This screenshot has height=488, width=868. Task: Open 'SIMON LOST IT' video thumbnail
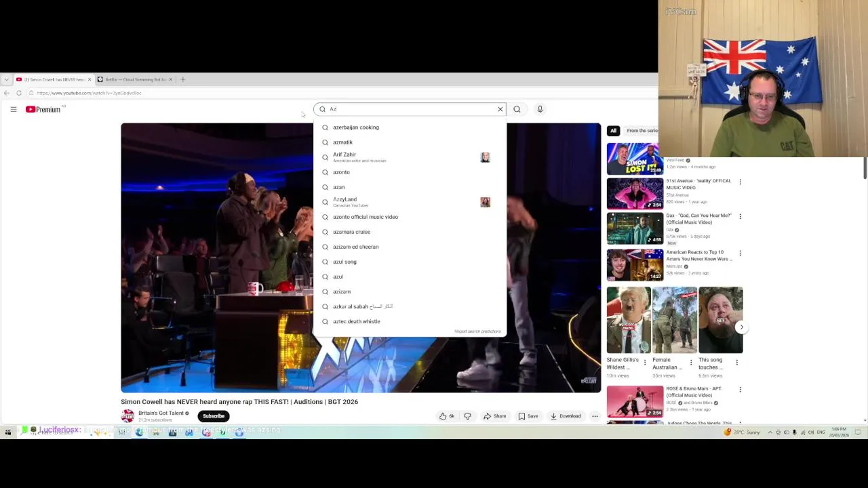click(635, 159)
